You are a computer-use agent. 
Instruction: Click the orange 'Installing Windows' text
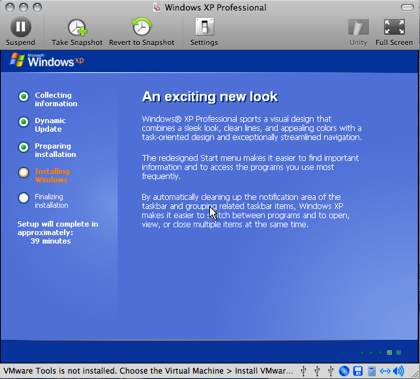point(52,175)
